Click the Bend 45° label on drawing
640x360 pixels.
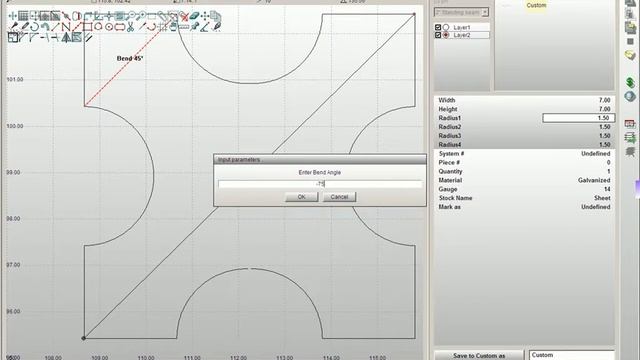(130, 58)
